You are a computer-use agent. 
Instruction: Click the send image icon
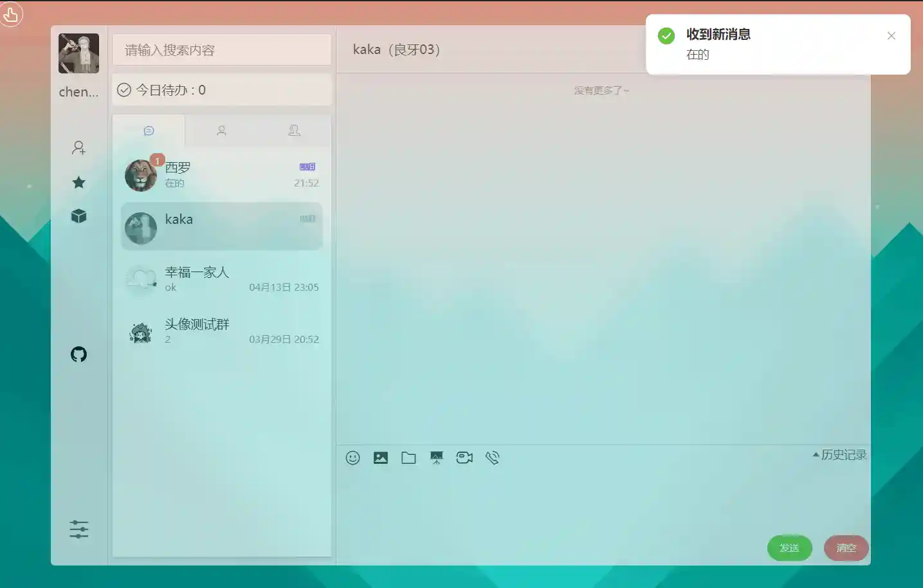381,457
